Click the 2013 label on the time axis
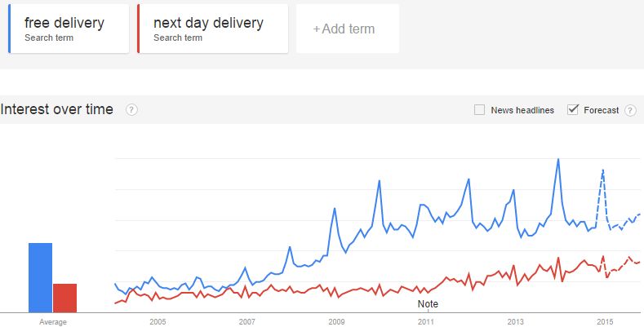644x327 pixels. tap(516, 321)
